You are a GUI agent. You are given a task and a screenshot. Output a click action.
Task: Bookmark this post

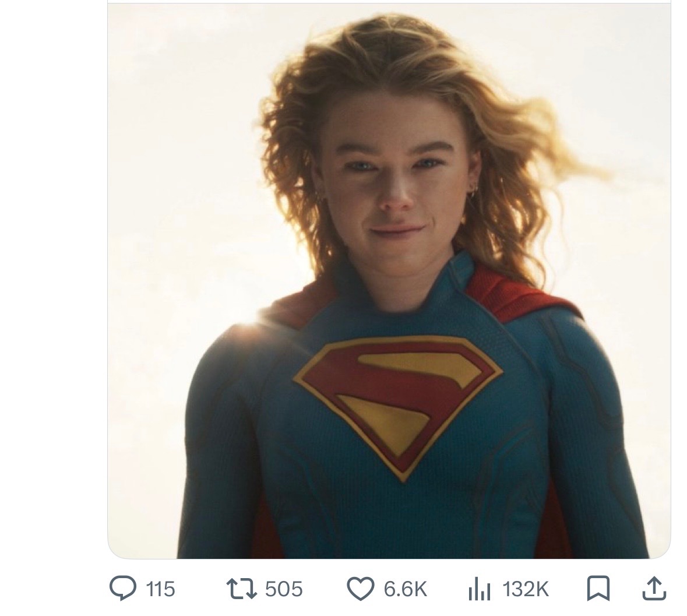(x=598, y=589)
